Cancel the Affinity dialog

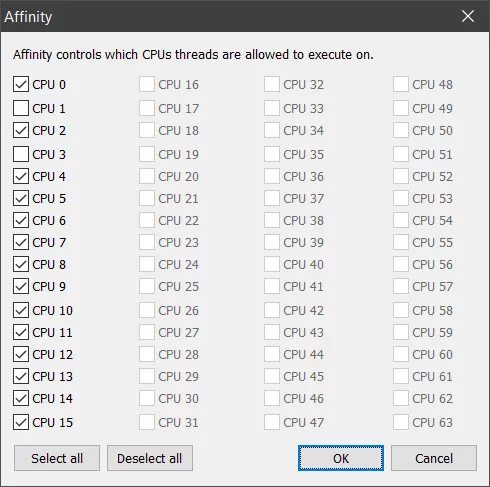coord(434,458)
